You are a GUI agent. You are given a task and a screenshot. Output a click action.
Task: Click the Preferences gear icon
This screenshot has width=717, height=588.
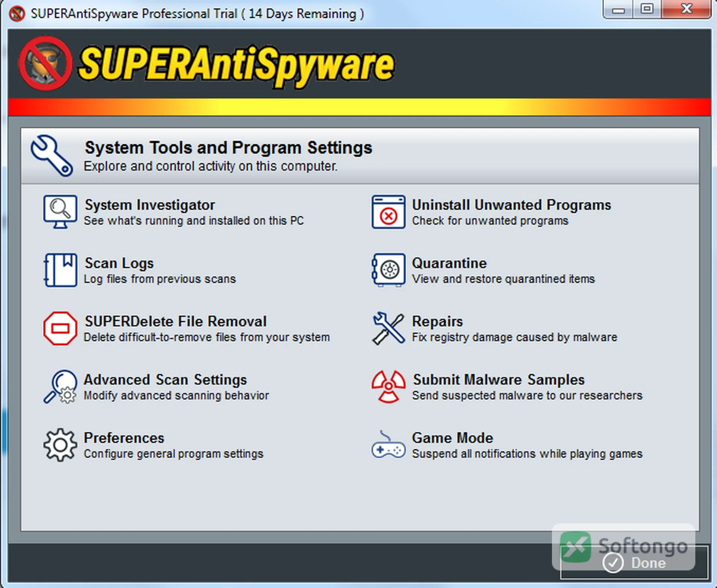pyautogui.click(x=60, y=445)
